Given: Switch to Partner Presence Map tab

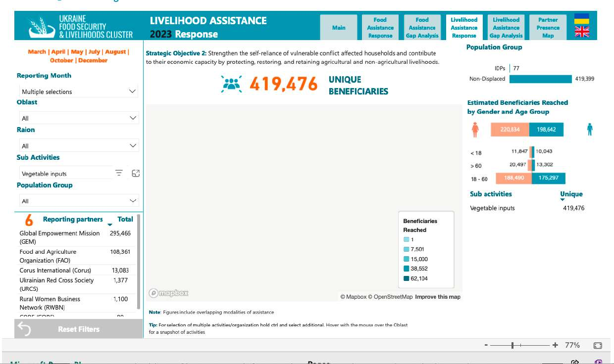Looking at the screenshot, I should pos(548,27).
